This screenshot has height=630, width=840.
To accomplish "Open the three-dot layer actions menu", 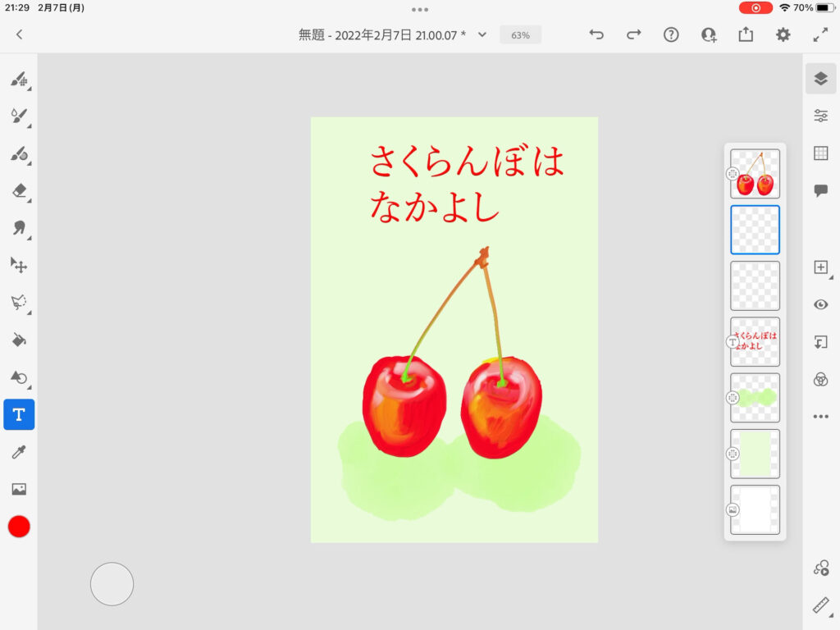I will [820, 417].
